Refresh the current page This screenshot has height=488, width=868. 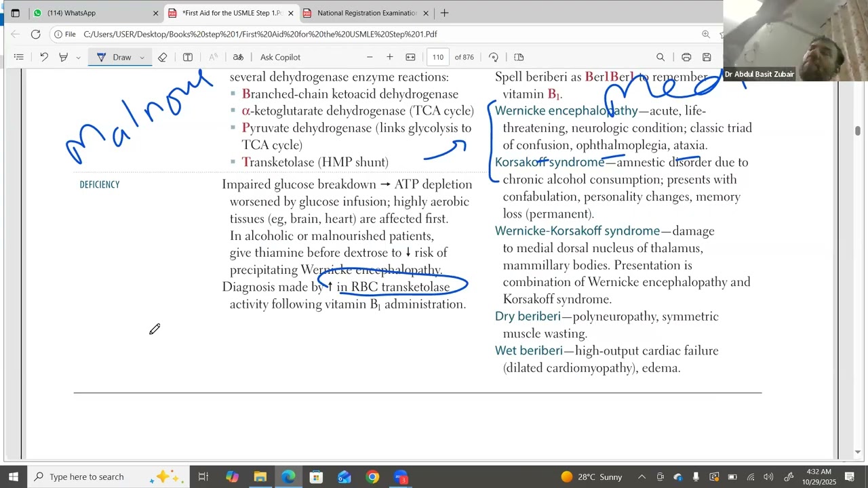click(36, 34)
